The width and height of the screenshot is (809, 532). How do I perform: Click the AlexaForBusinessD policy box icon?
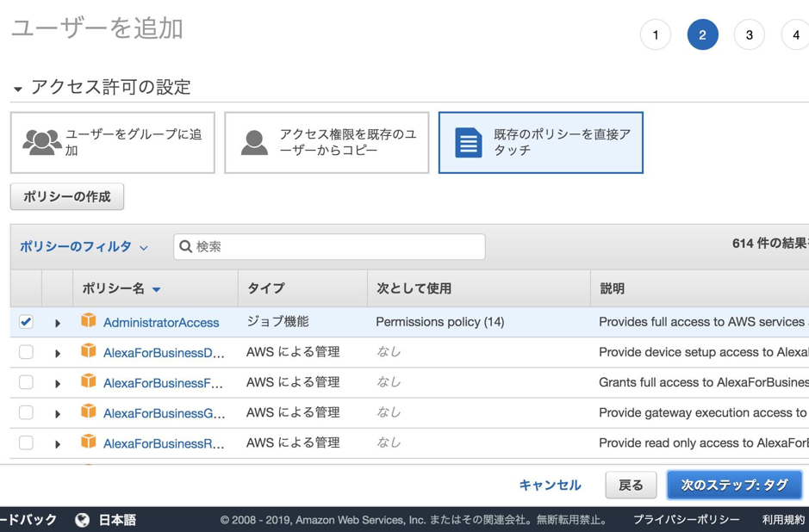pos(88,351)
